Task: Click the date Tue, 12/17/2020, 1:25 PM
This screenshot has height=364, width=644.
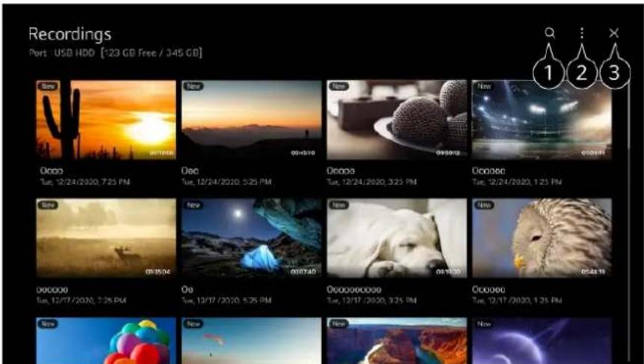Action: [517, 300]
